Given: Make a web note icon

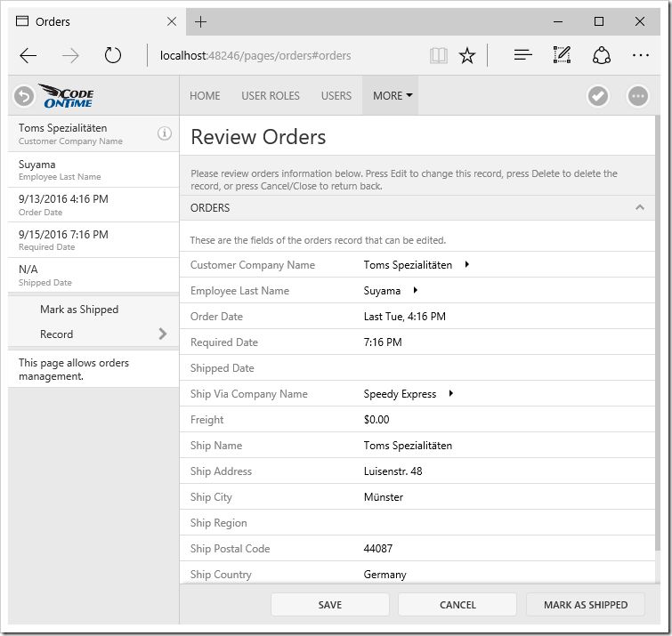Looking at the screenshot, I should [x=562, y=55].
